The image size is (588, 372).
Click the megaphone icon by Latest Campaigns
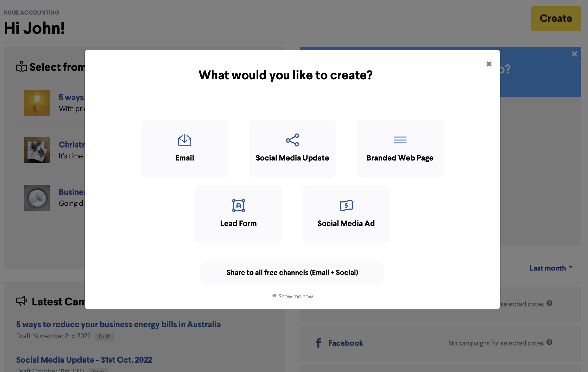point(22,301)
